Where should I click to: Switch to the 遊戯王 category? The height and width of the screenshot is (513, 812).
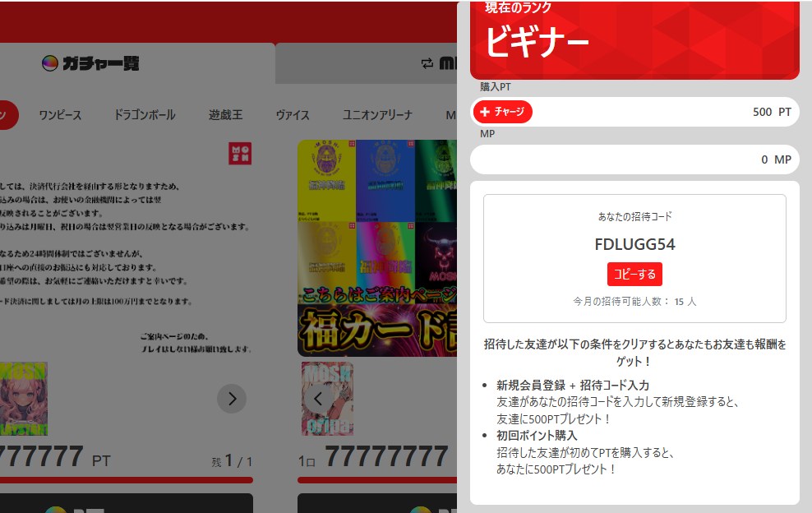coord(225,115)
